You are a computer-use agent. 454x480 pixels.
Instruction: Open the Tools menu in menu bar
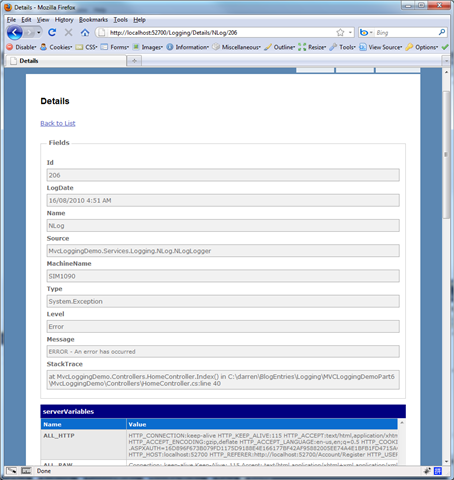(x=120, y=20)
